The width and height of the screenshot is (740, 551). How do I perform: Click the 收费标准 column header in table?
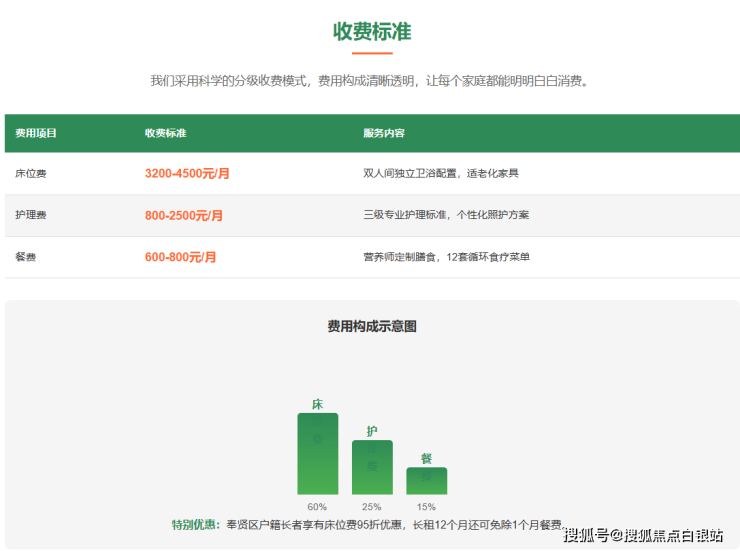coord(165,133)
